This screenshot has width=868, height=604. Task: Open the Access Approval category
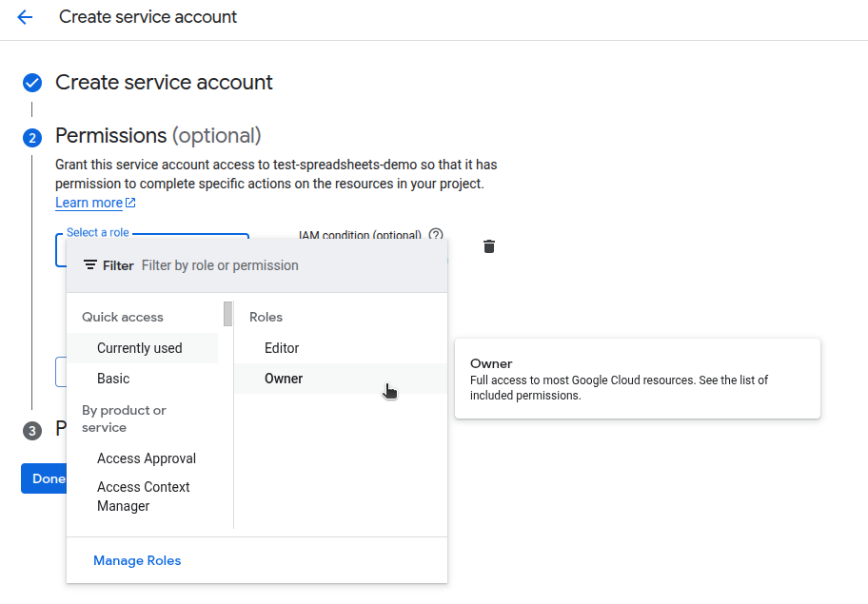(147, 458)
